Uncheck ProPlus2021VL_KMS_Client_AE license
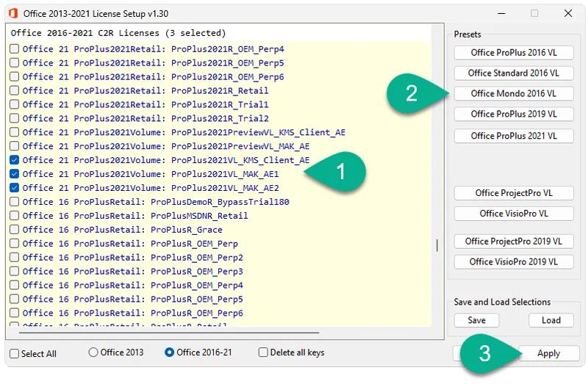This screenshot has width=588, height=384. coord(15,160)
